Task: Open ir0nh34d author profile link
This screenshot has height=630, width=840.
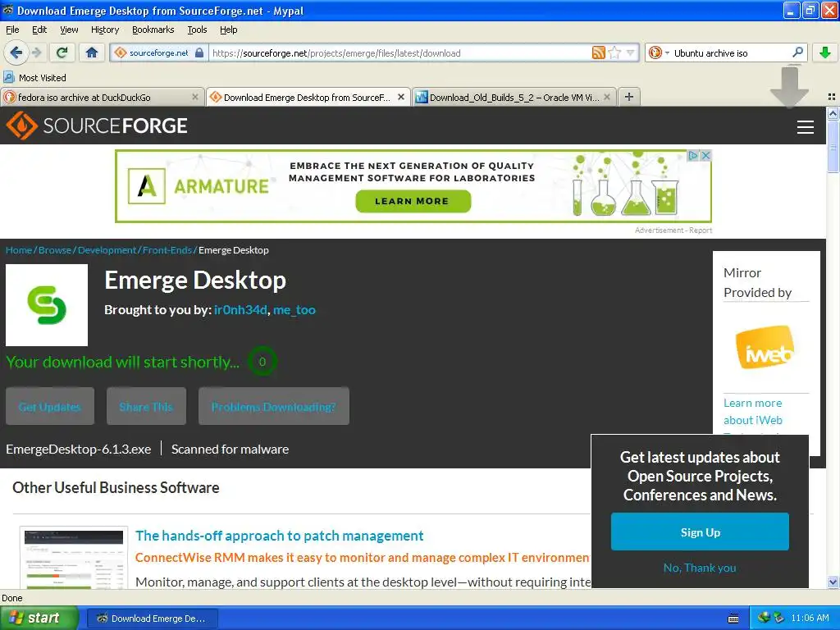Action: 240,309
